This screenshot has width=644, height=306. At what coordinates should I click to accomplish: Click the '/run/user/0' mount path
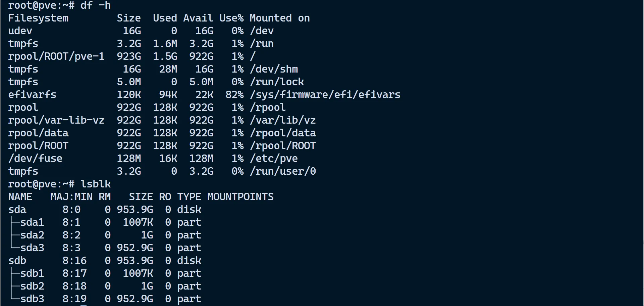(282, 171)
